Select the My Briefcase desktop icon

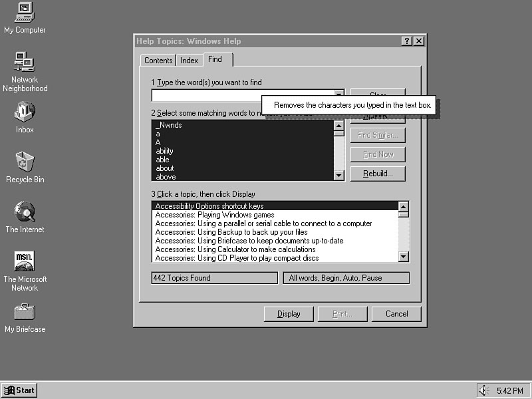point(25,318)
